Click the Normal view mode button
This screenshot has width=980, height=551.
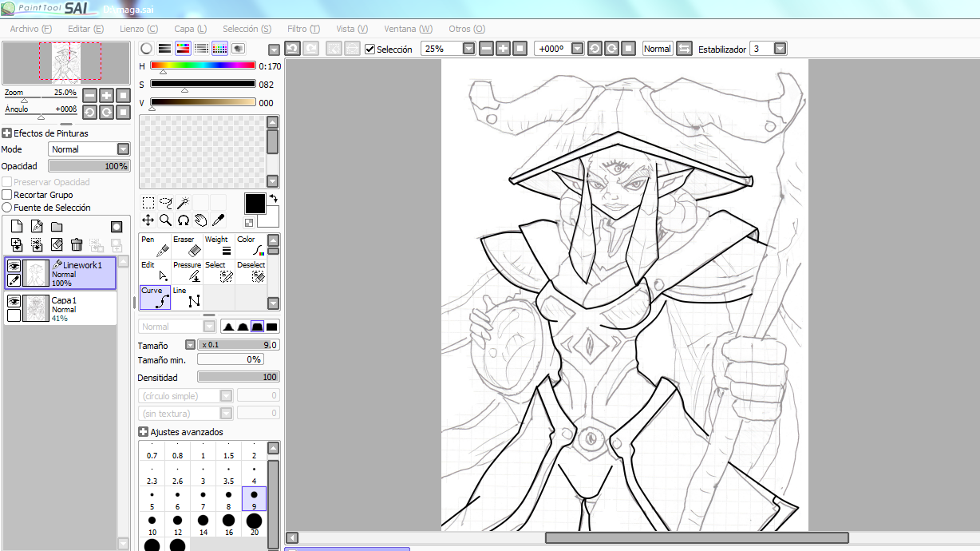pyautogui.click(x=658, y=49)
